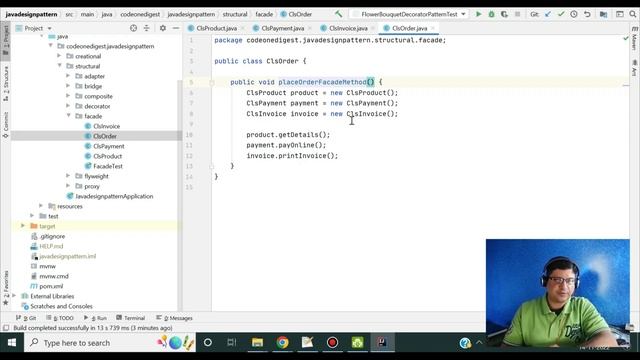Hide the Project tool window
Viewport: 640px width, 360px height.
pos(176,28)
